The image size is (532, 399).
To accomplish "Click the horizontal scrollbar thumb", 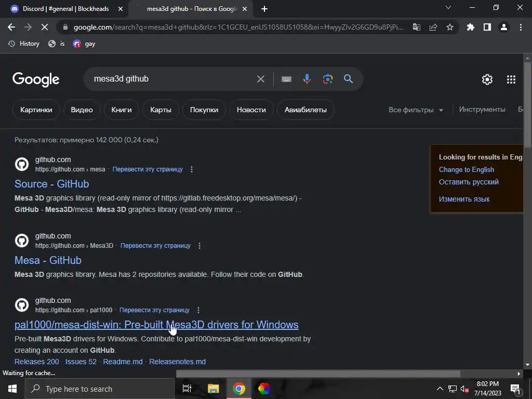I will [318, 374].
